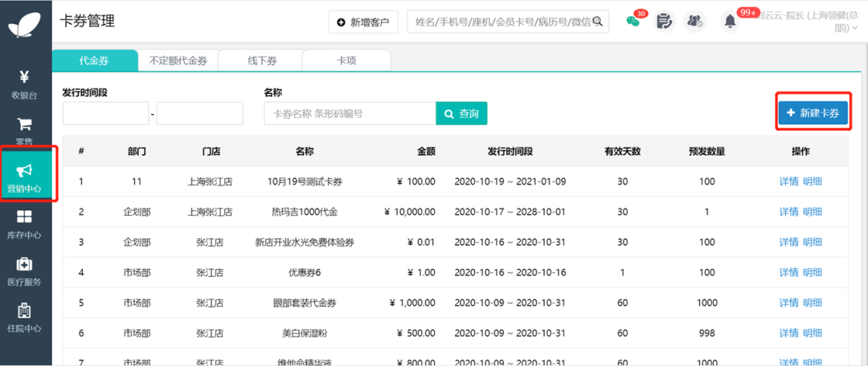The image size is (868, 366).
Task: Open WeChat messages icon with badge 30
Action: coord(633,21)
